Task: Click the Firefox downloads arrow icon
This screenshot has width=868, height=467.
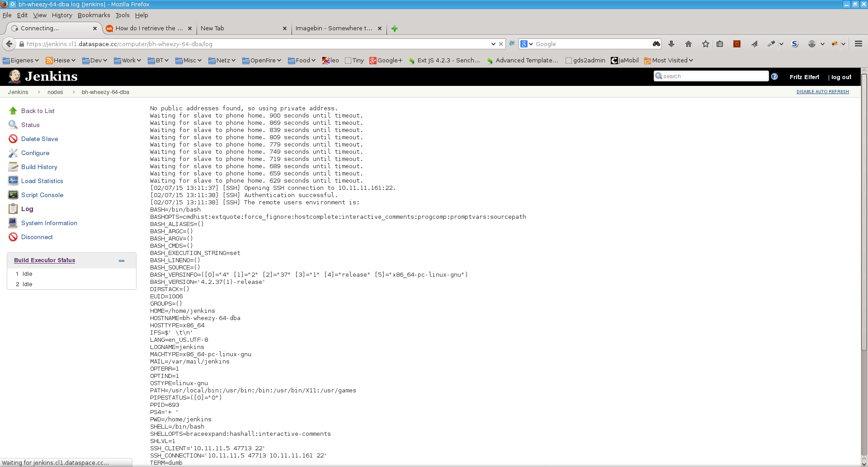Action: 671,44
